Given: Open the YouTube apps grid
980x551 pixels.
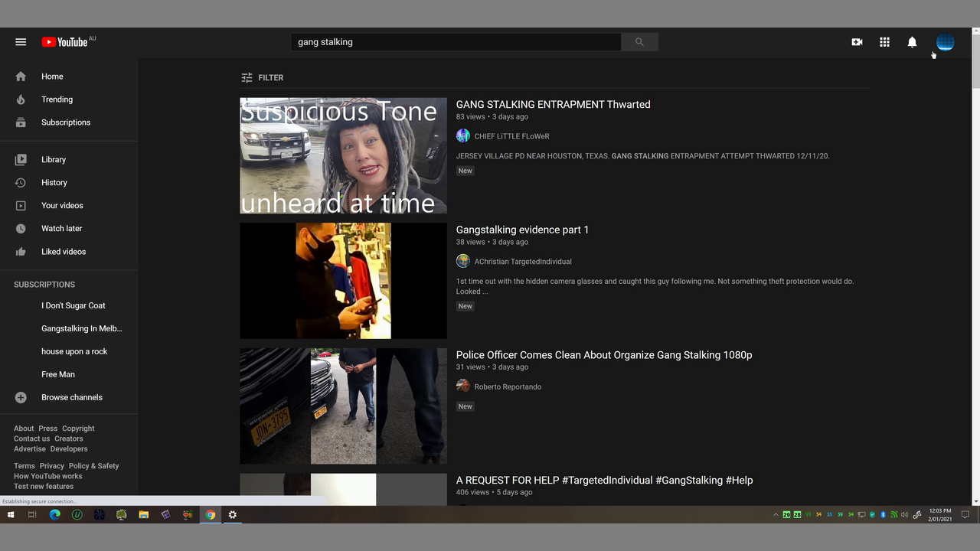Looking at the screenshot, I should (884, 42).
